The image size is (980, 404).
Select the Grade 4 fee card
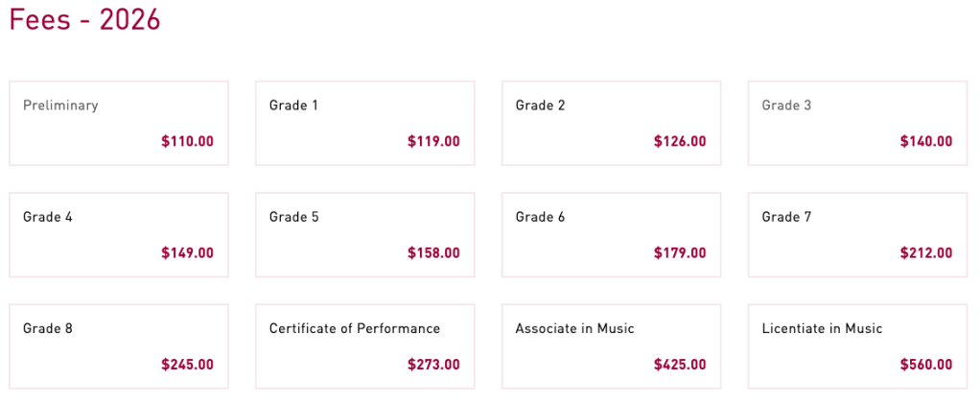click(x=119, y=234)
